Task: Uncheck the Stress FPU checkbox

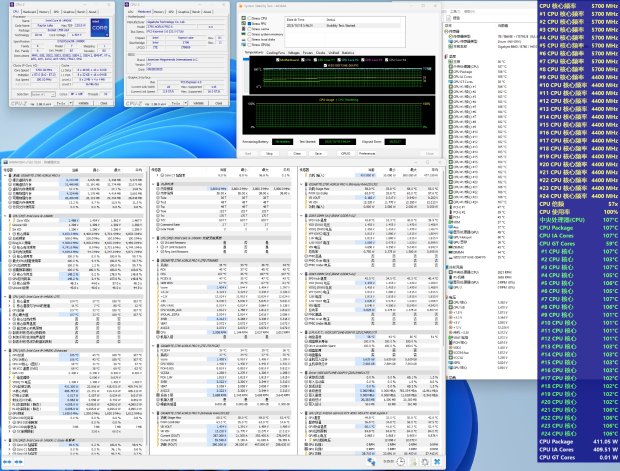Action: (250, 24)
